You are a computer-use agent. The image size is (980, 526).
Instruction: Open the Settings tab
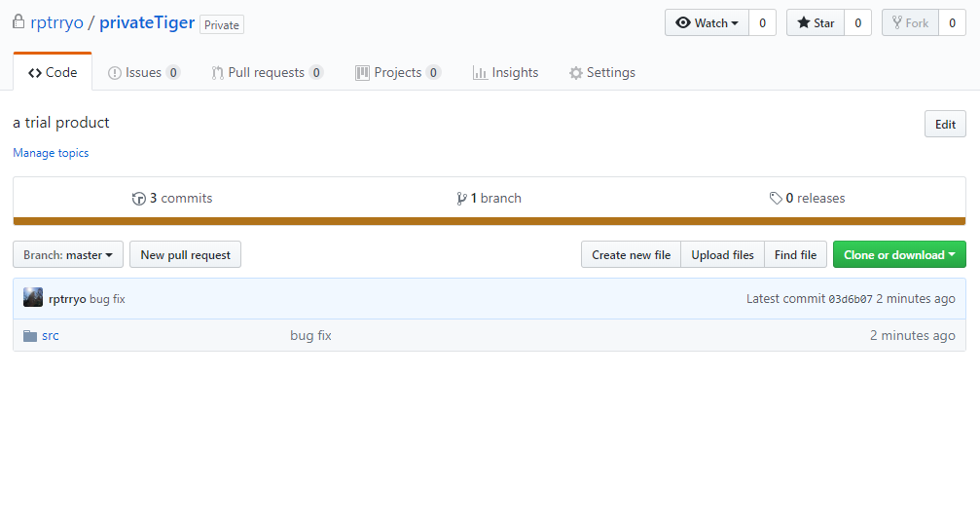(601, 72)
